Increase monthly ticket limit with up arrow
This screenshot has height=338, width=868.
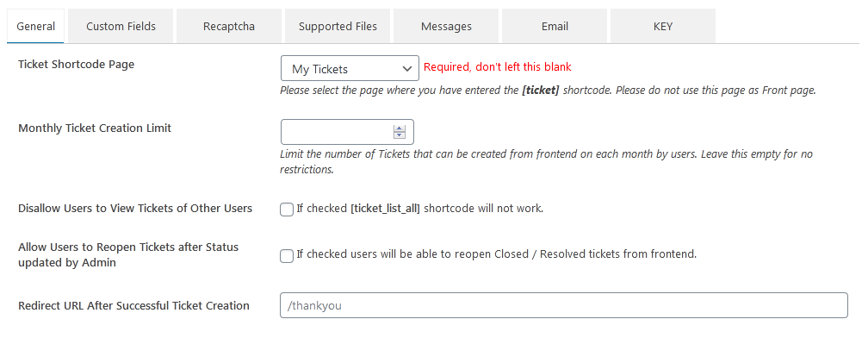click(400, 128)
